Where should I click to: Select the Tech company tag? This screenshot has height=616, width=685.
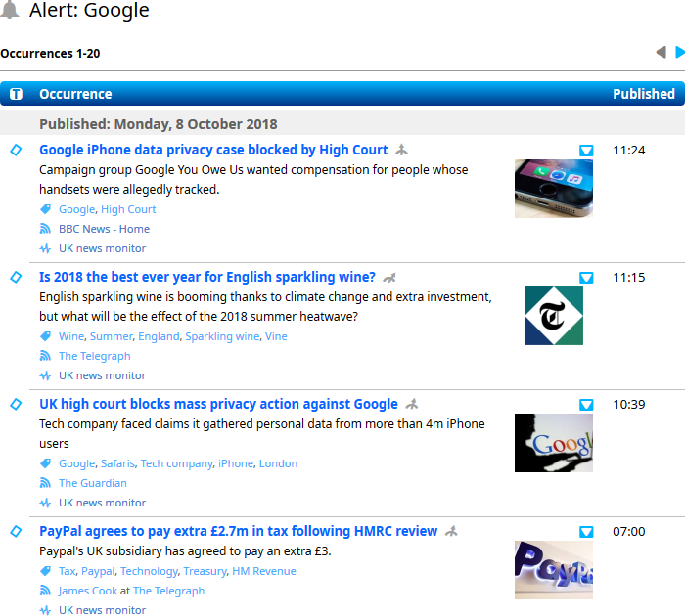[x=176, y=463]
